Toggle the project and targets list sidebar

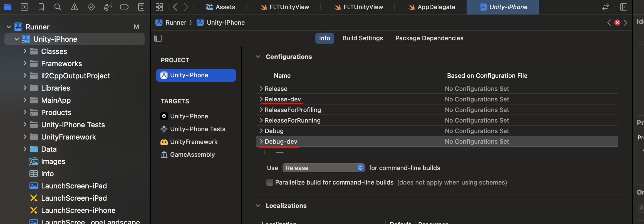tap(158, 38)
